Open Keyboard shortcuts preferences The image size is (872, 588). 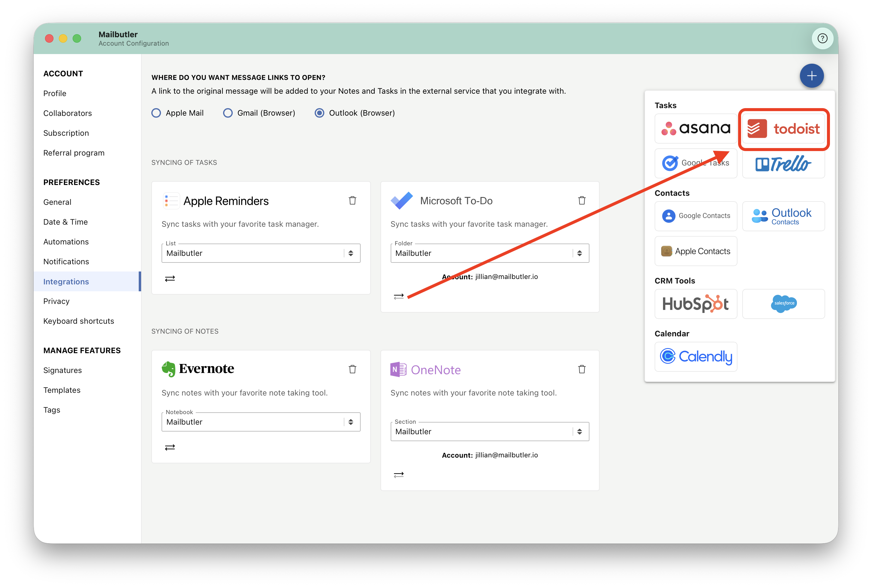point(79,321)
